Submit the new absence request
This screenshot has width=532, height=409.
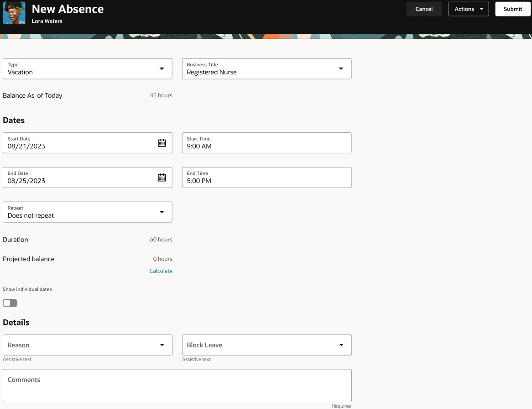(512, 9)
